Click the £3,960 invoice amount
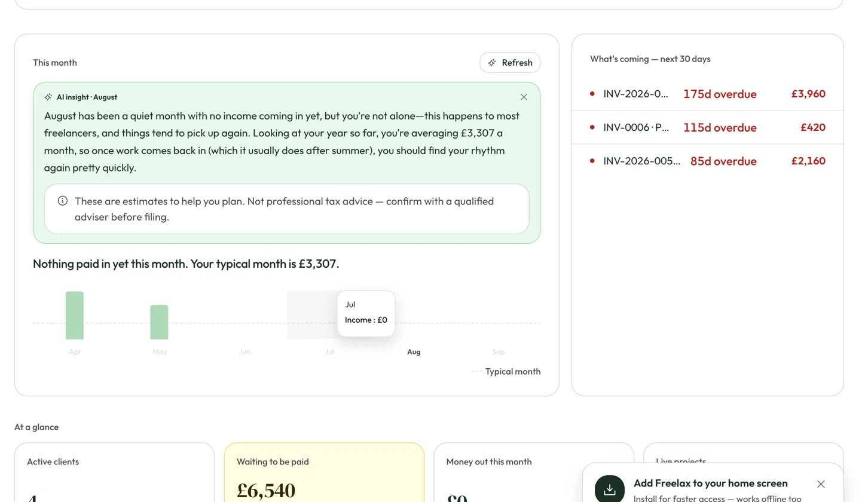 [x=808, y=94]
